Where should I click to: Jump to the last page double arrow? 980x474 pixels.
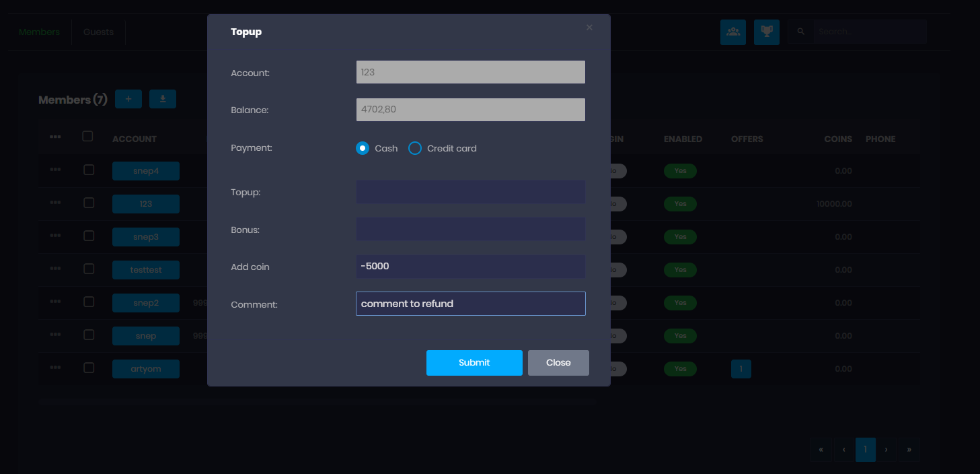(909, 450)
